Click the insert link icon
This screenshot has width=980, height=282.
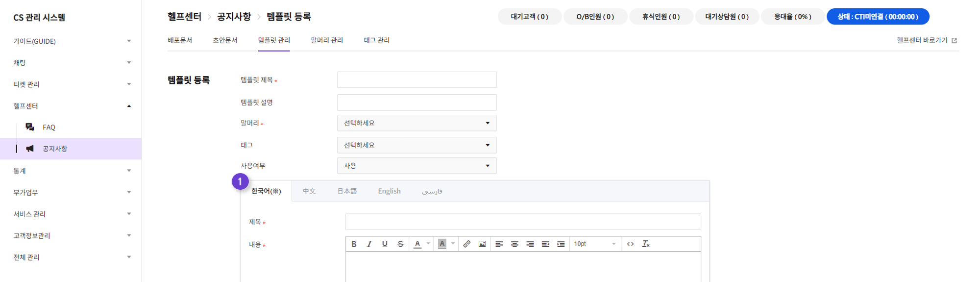pos(467,244)
